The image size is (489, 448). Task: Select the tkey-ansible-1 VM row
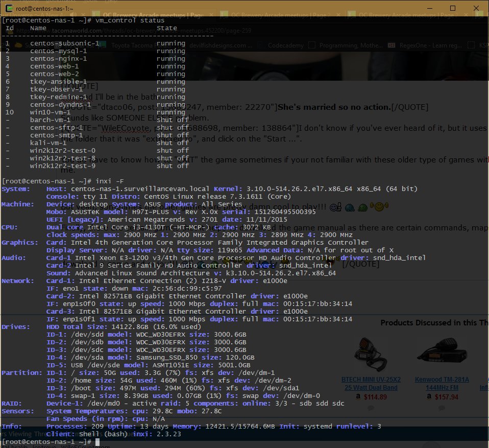pos(95,82)
